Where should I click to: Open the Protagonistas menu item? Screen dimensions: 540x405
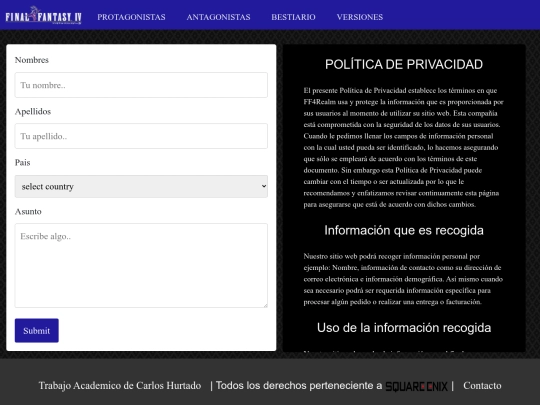click(x=131, y=17)
